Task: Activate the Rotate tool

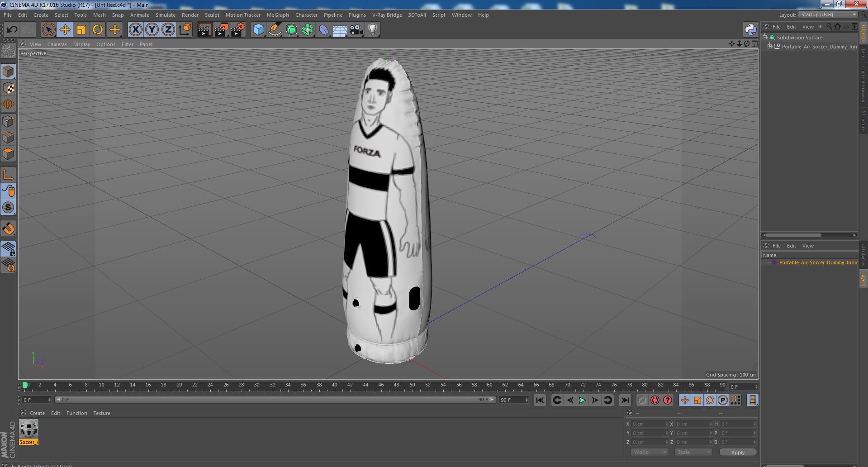Action: pyautogui.click(x=98, y=30)
